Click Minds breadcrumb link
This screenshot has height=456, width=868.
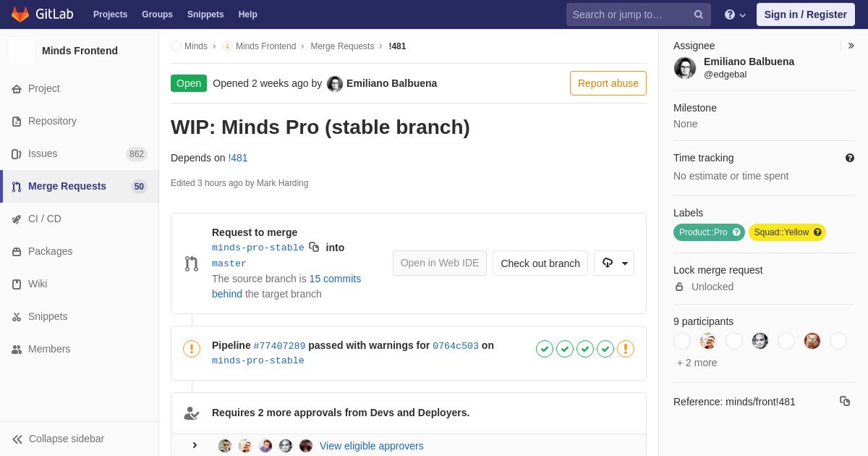196,46
